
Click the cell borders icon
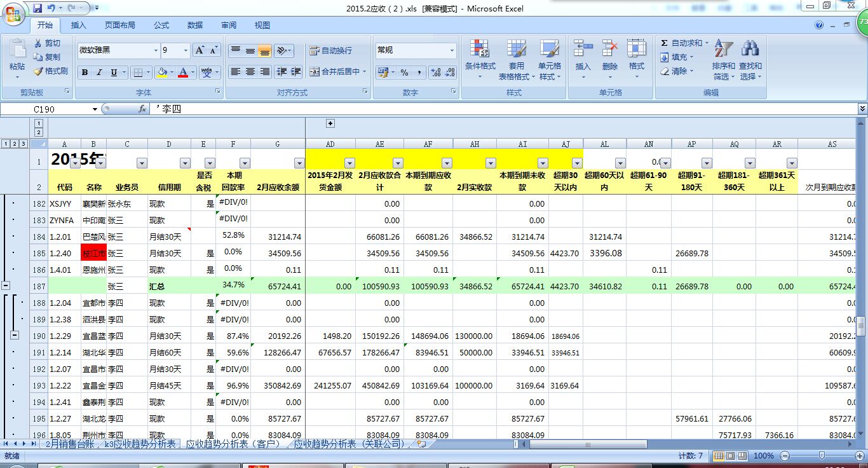(138, 72)
